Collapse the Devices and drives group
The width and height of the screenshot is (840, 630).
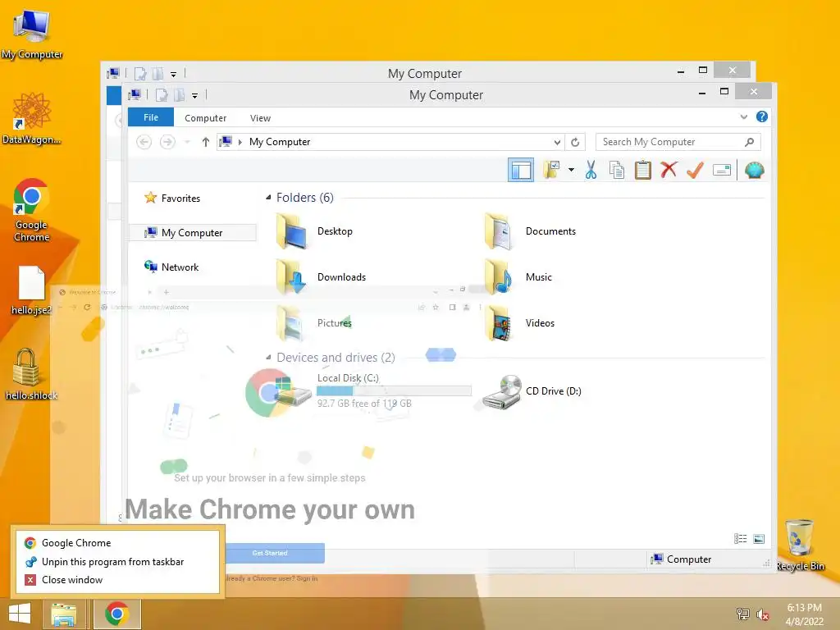pyautogui.click(x=268, y=358)
